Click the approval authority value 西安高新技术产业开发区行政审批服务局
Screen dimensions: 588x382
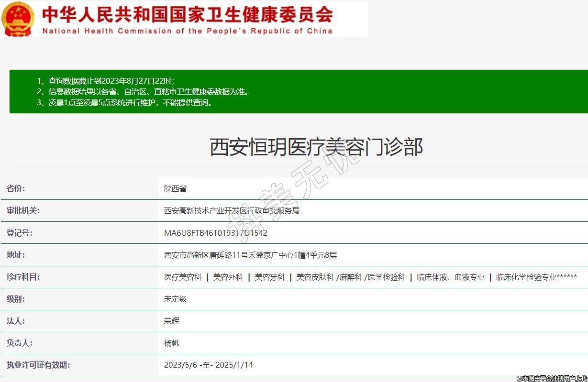point(232,210)
